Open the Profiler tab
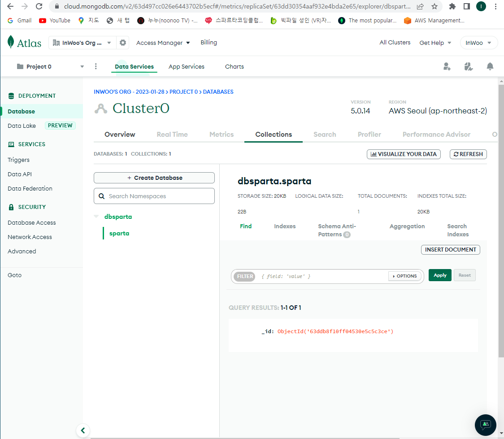 pyautogui.click(x=369, y=135)
